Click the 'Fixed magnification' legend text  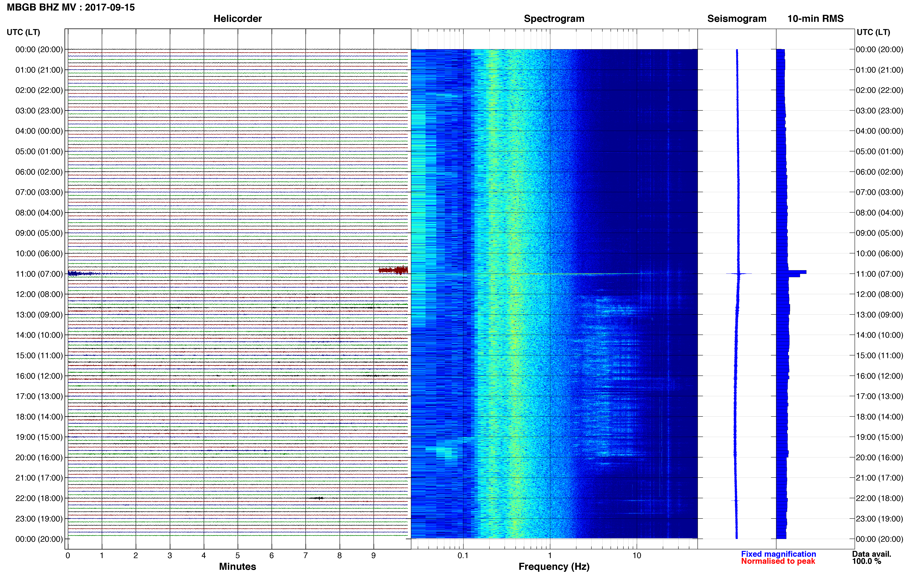778,554
